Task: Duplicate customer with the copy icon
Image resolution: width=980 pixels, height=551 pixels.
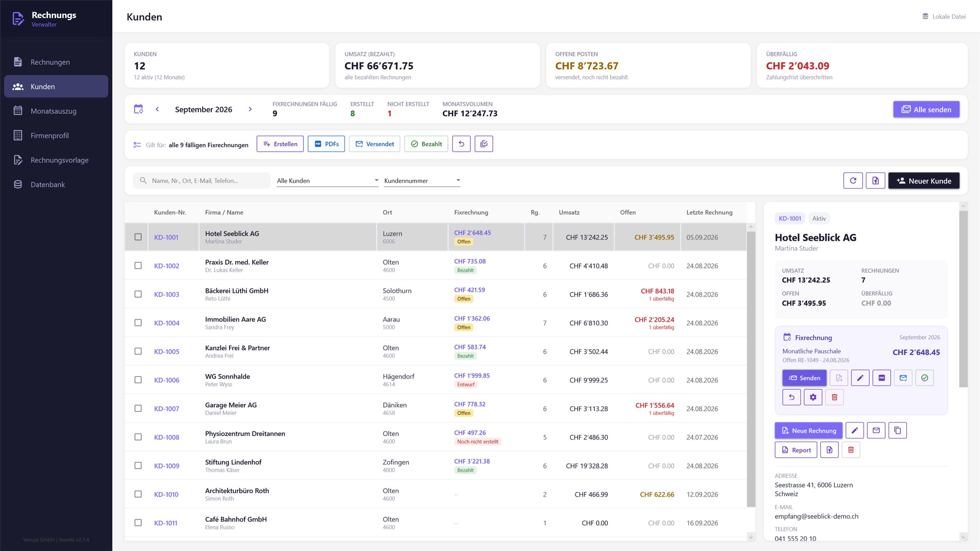Action: (x=898, y=431)
